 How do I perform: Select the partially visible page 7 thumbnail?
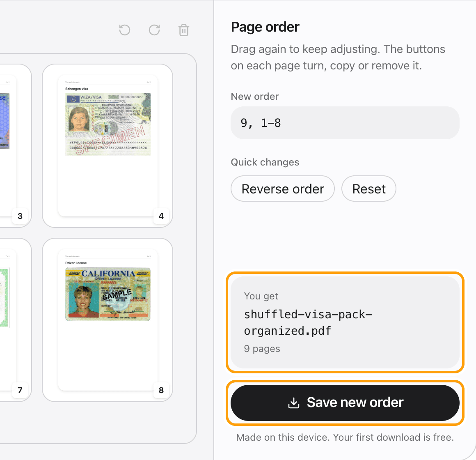pos(15,320)
